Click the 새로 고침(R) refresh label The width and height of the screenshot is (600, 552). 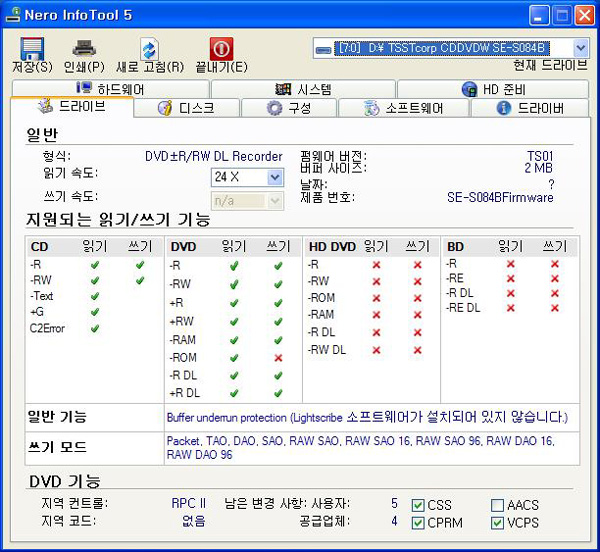150,67
